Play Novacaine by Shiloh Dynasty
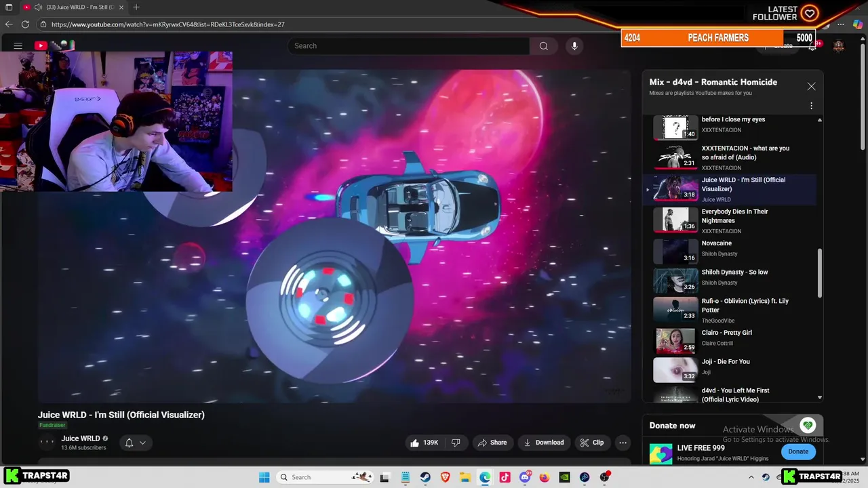The height and width of the screenshot is (488, 868). tap(730, 251)
